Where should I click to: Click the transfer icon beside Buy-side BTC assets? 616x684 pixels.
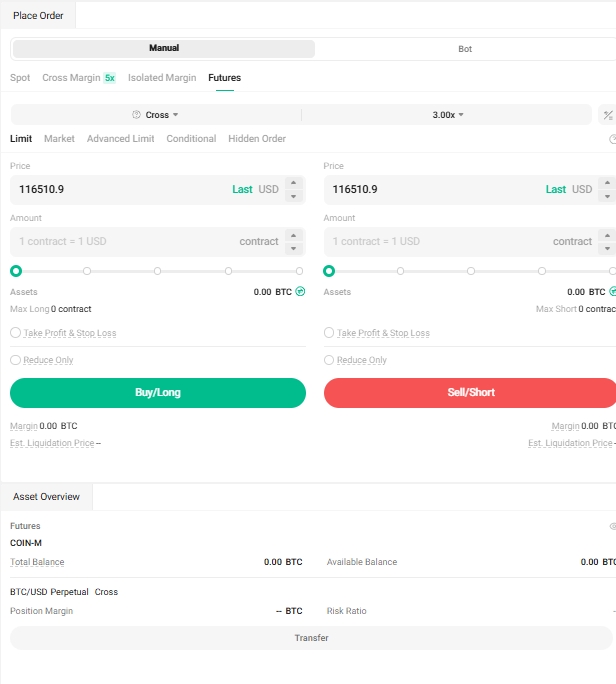pyautogui.click(x=300, y=292)
